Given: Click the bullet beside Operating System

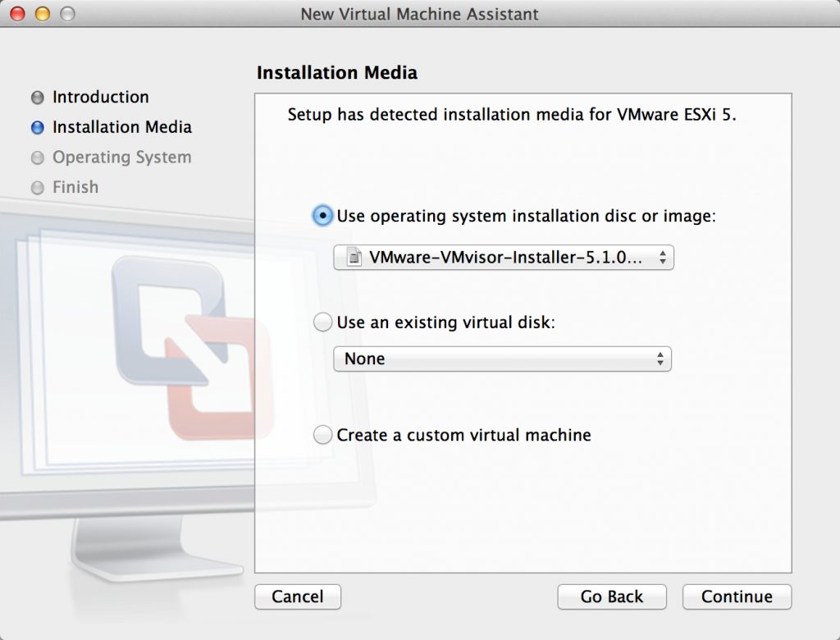Looking at the screenshot, I should (x=38, y=158).
